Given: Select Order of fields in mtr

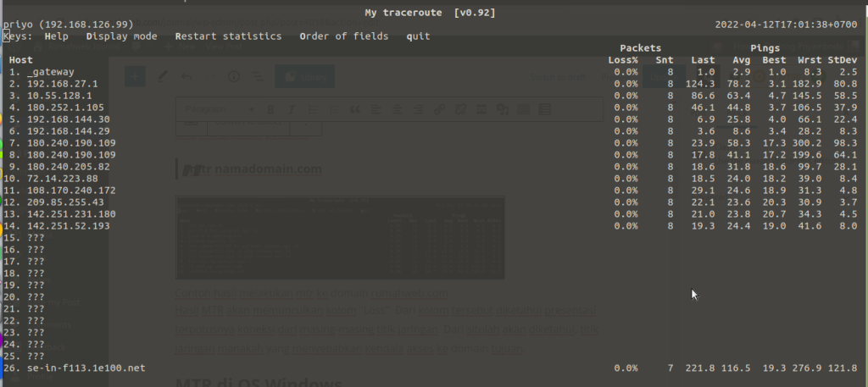Looking at the screenshot, I should tap(344, 36).
